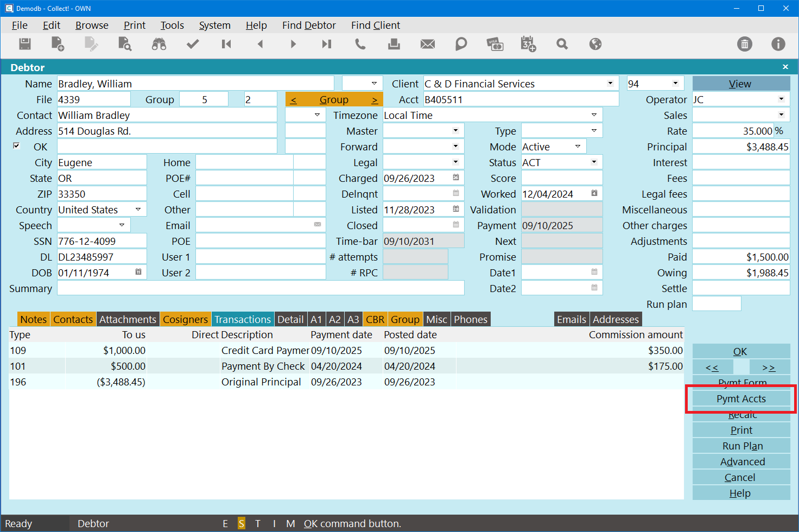This screenshot has width=799, height=532.
Task: Click the globe web icon in toolbar
Action: [595, 44]
